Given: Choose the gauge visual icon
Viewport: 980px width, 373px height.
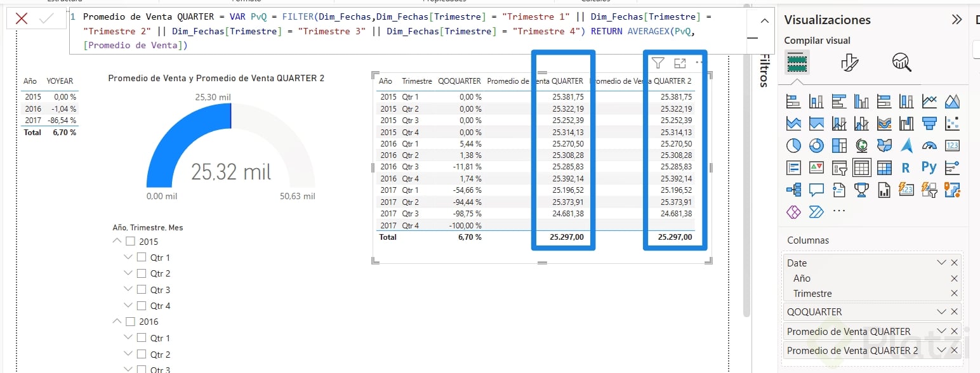Looking at the screenshot, I should pyautogui.click(x=929, y=146).
